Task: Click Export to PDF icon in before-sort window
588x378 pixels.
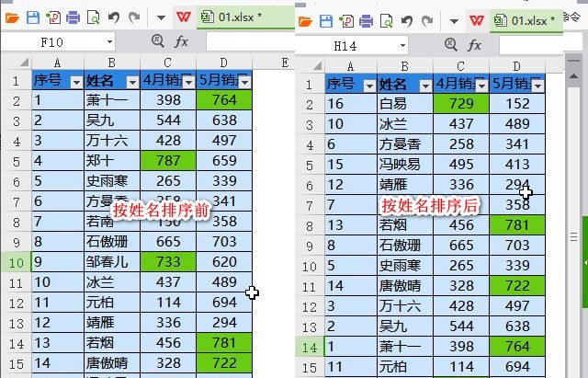Action: (52, 17)
